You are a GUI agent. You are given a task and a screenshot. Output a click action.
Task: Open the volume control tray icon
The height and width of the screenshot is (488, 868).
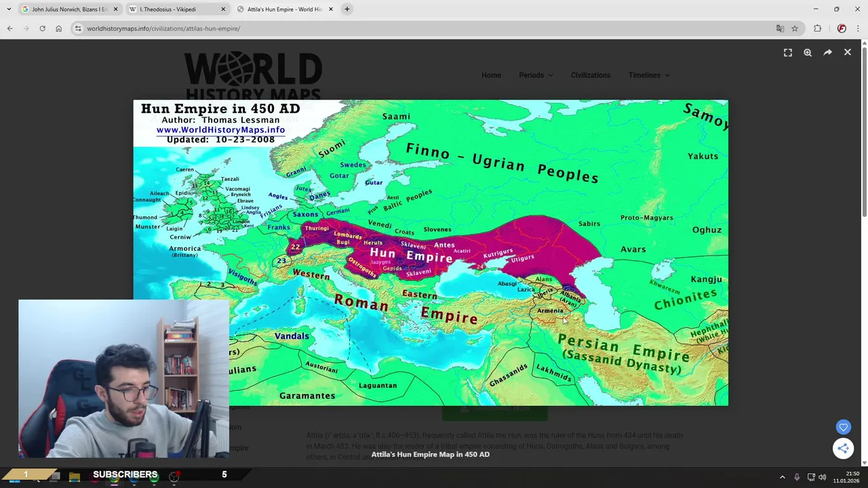(823, 477)
